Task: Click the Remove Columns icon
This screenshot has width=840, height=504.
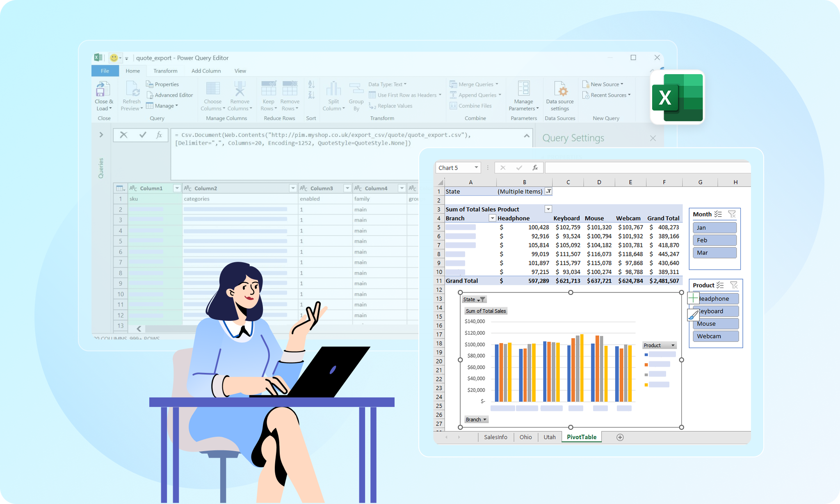Action: click(x=240, y=89)
